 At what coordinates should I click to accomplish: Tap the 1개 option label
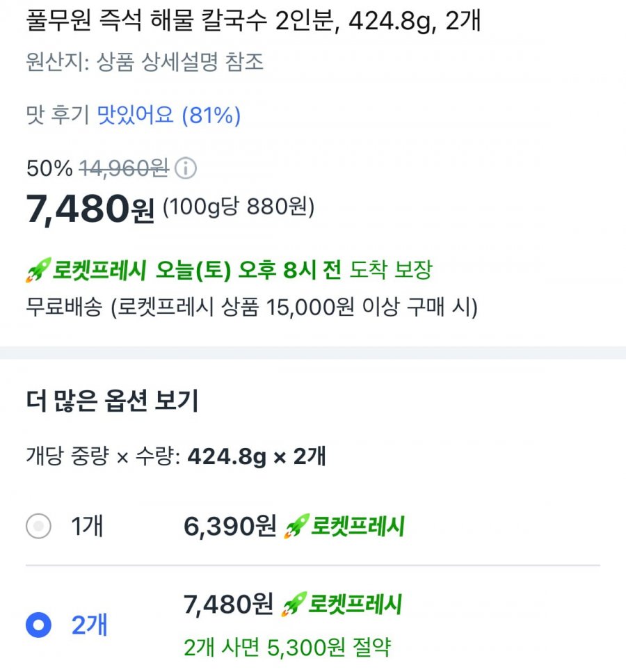(87, 526)
